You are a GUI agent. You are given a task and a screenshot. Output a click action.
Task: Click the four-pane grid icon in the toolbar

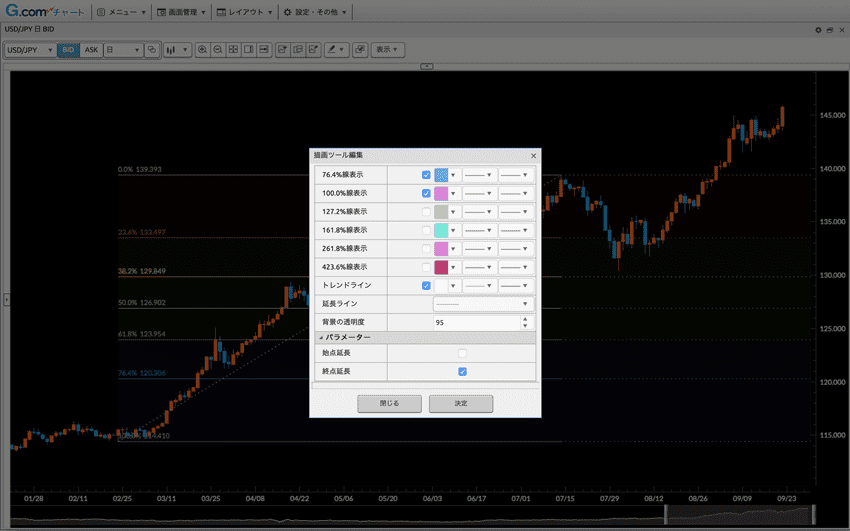pyautogui.click(x=233, y=49)
